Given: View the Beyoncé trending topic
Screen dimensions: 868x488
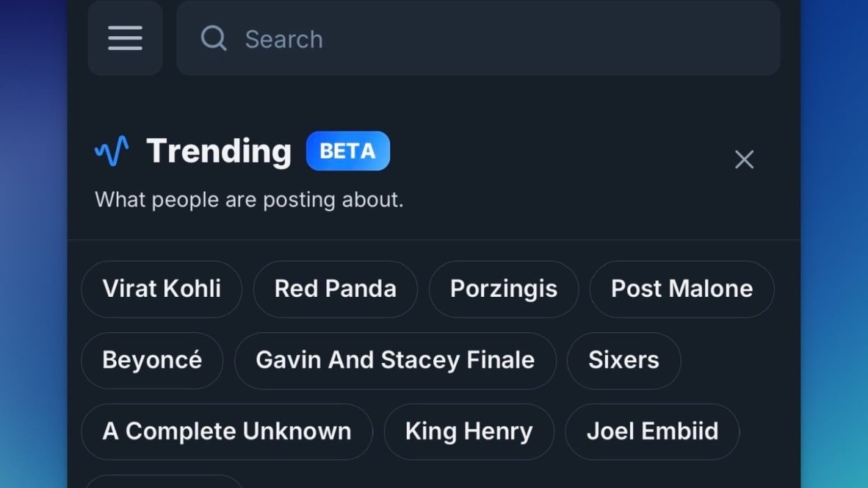Looking at the screenshot, I should 152,360.
